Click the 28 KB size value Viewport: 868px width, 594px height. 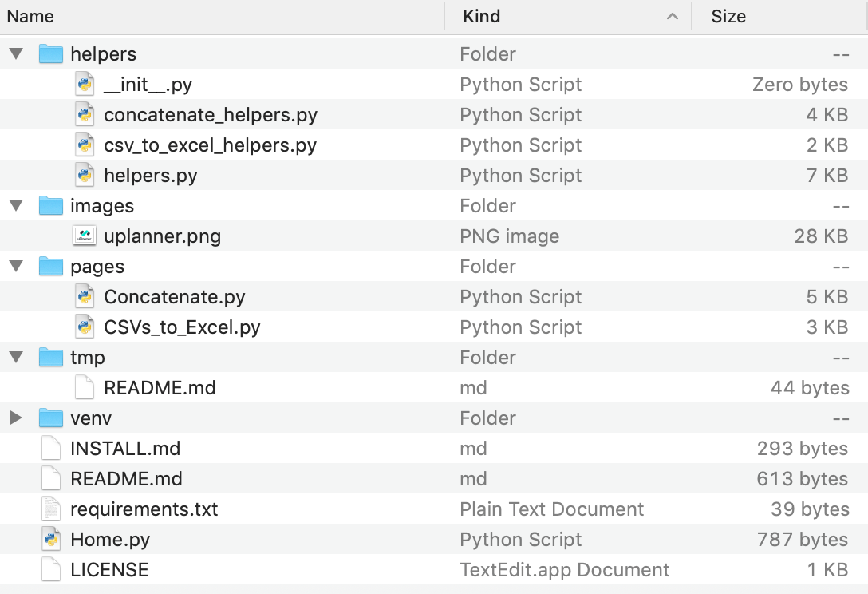(821, 236)
